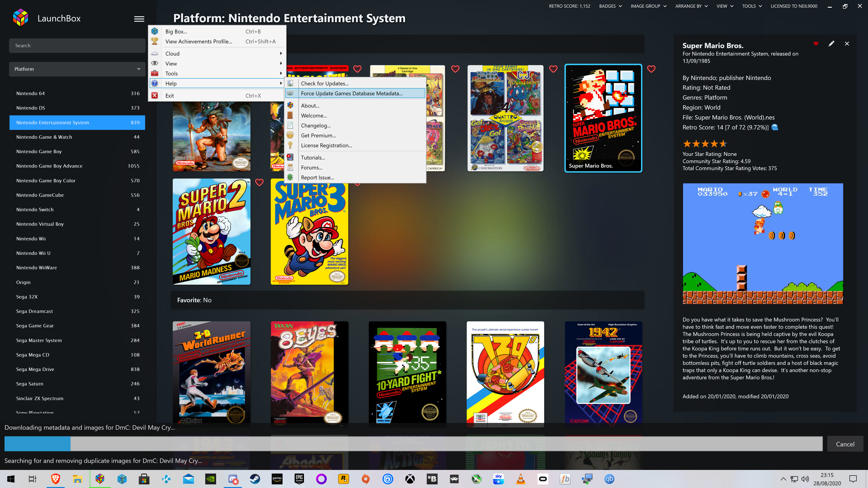868x488 pixels.
Task: Open the TOOLS dropdown in top bar
Action: click(752, 6)
